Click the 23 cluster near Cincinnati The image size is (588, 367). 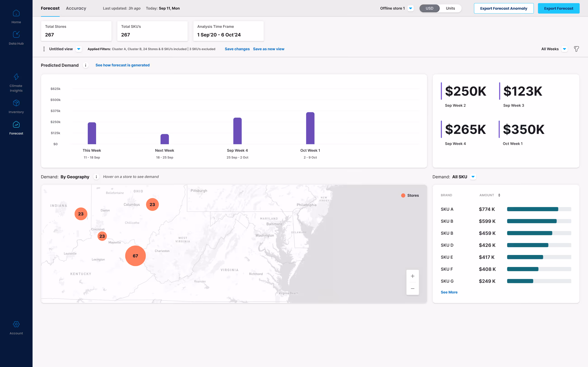pos(102,236)
